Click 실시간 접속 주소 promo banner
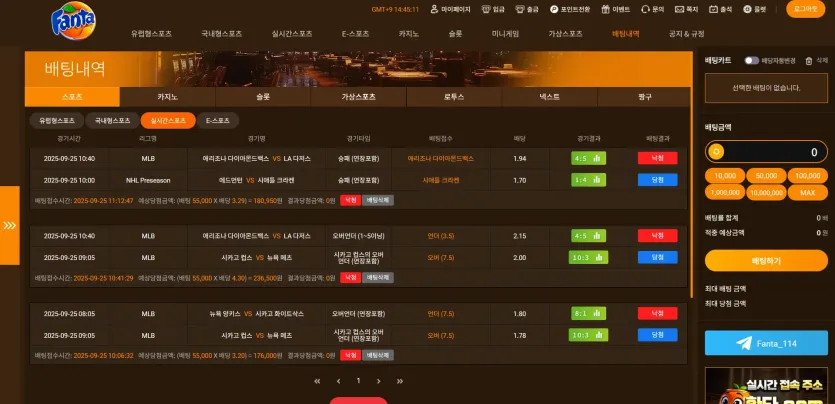The image size is (835, 404). [x=766, y=385]
